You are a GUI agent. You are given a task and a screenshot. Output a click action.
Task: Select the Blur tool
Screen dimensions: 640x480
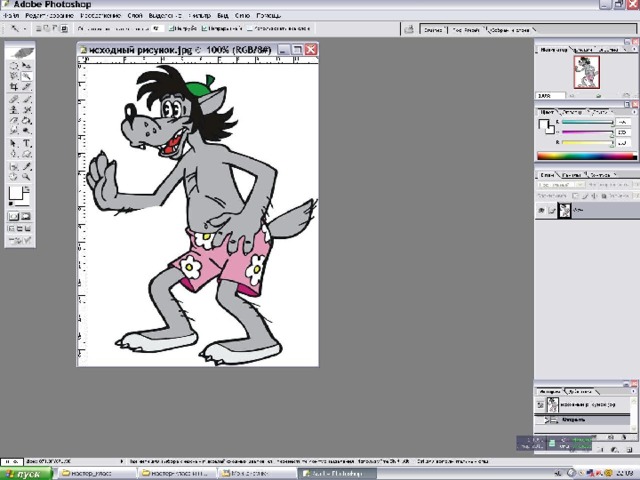13,131
